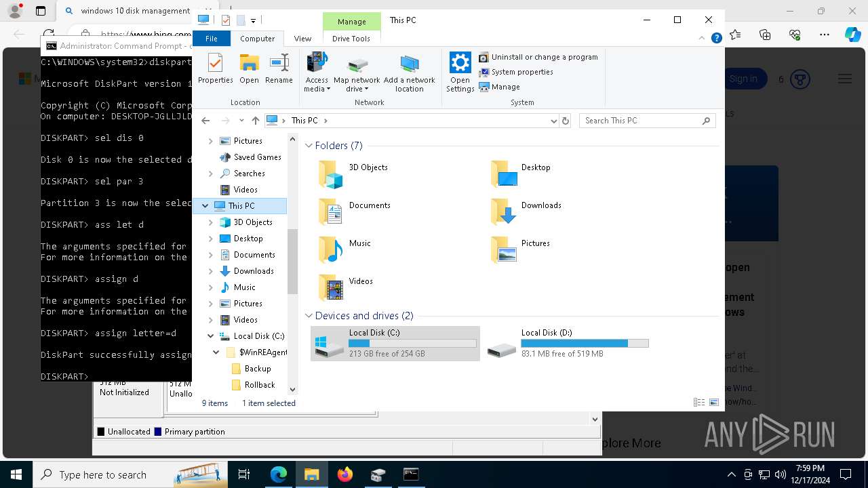
Task: Open Customize Quick Access Toolbar dropdown
Action: [x=253, y=20]
